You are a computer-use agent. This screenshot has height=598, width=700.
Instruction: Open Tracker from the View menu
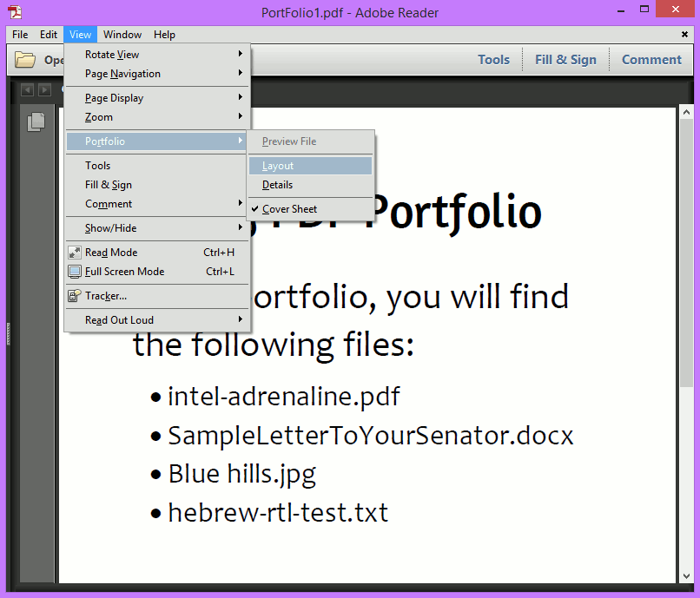[x=157, y=296]
